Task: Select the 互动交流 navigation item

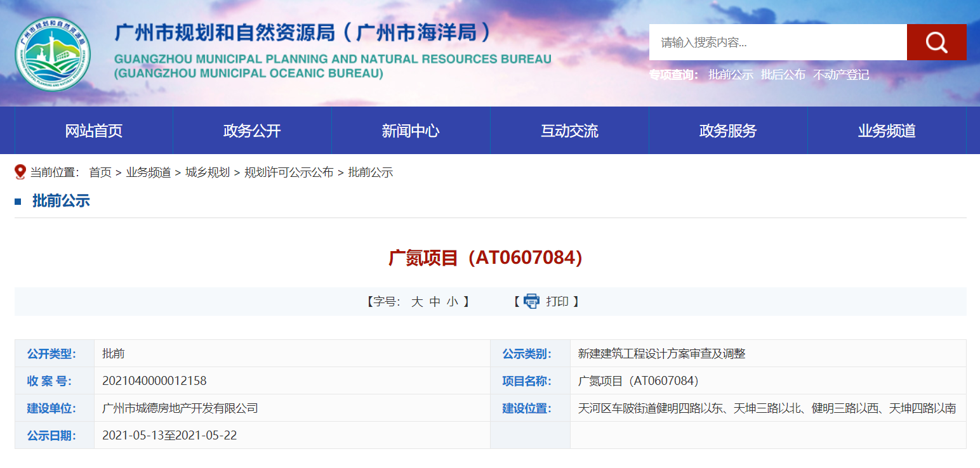Action: coord(569,131)
